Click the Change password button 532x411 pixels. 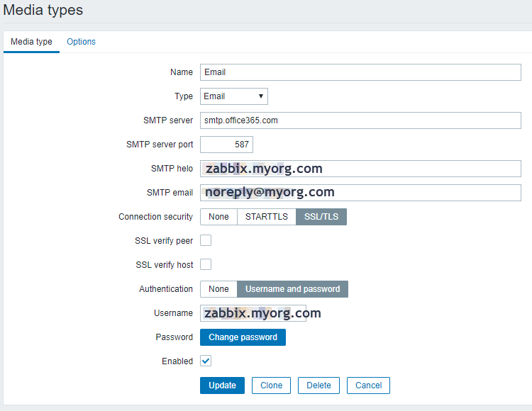point(243,337)
